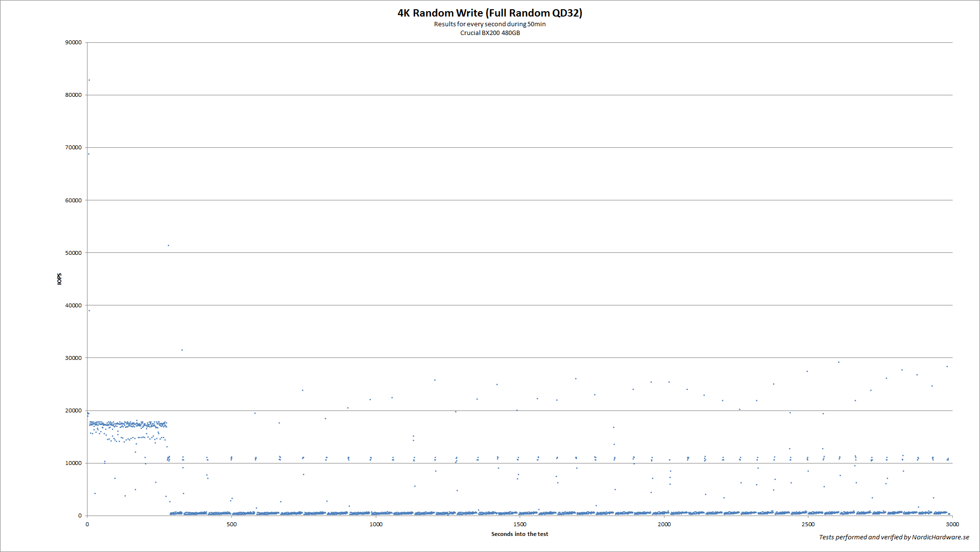Click the 90000 y-axis label
The width and height of the screenshot is (980, 552).
click(73, 42)
